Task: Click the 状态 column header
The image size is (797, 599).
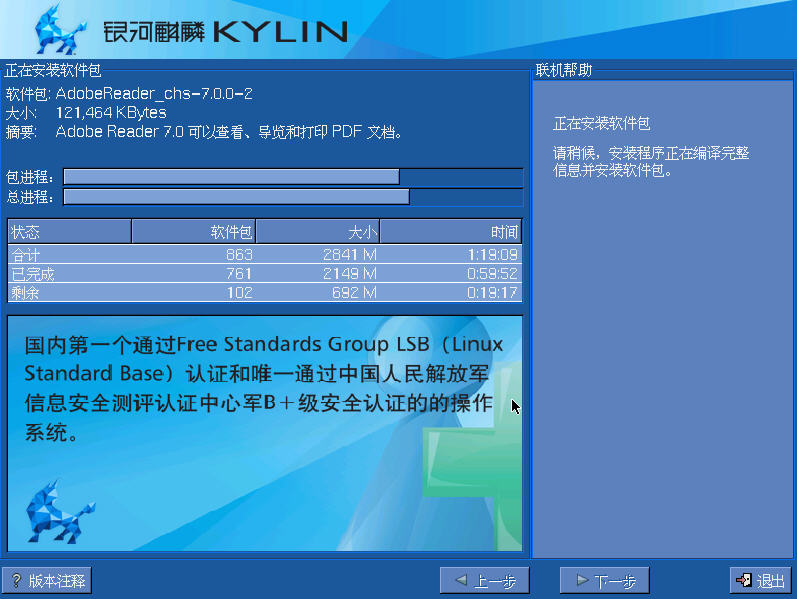Action: click(70, 232)
